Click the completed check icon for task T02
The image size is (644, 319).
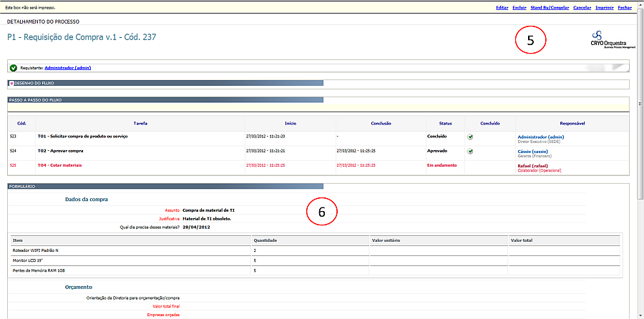[470, 152]
